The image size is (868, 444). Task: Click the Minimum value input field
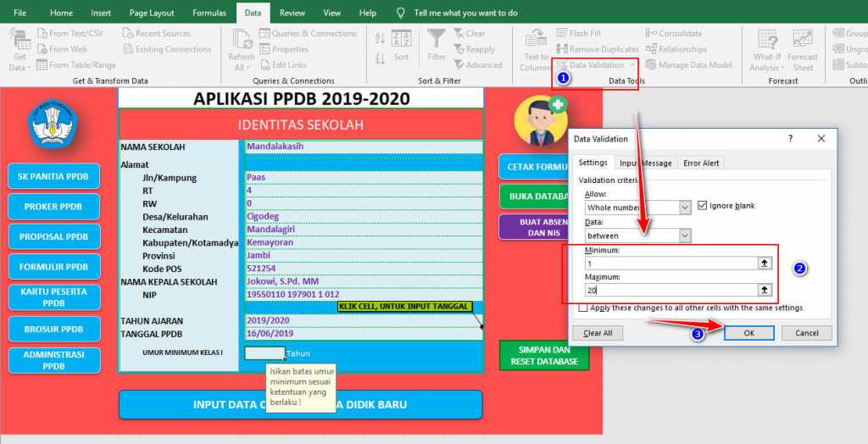point(671,264)
